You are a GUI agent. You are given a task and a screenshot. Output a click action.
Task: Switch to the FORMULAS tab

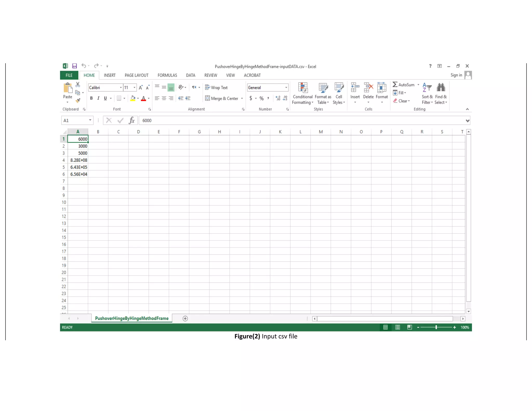pos(167,75)
